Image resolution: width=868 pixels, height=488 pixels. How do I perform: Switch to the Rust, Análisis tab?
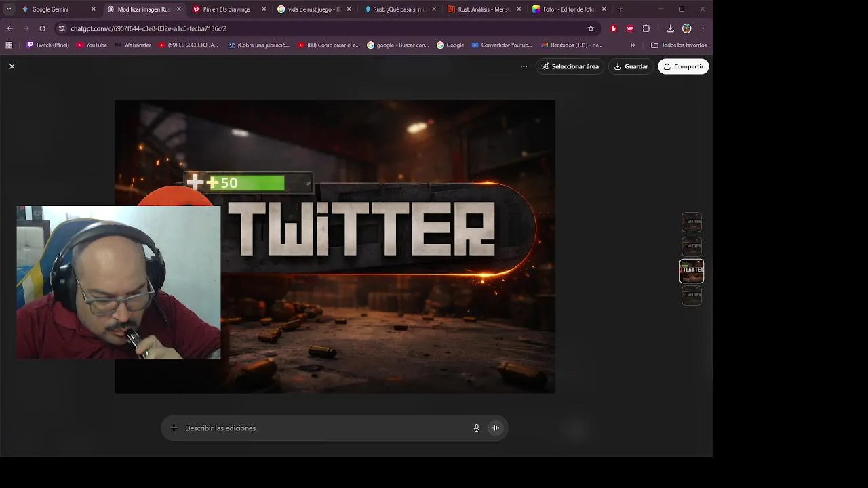coord(484,9)
